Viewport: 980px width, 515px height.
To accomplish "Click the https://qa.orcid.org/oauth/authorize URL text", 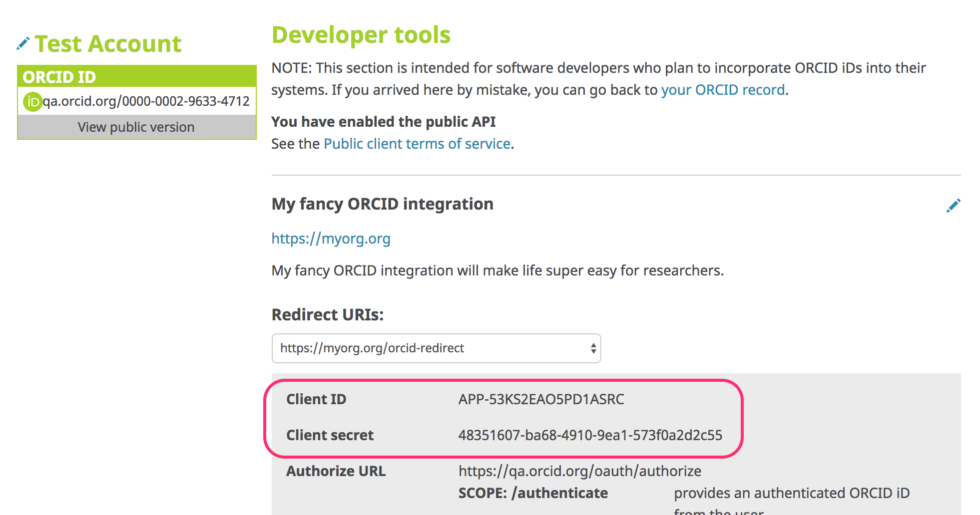I will pos(580,471).
